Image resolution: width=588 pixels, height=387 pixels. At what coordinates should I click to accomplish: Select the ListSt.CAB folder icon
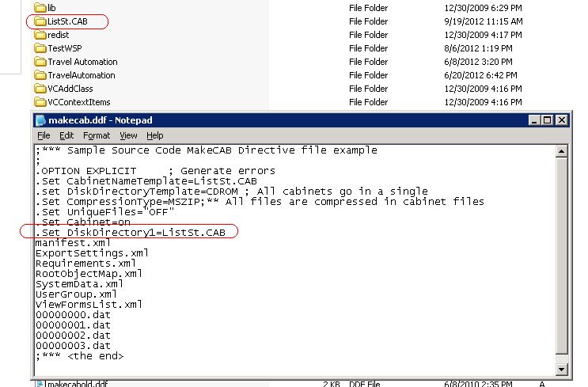pyautogui.click(x=40, y=21)
